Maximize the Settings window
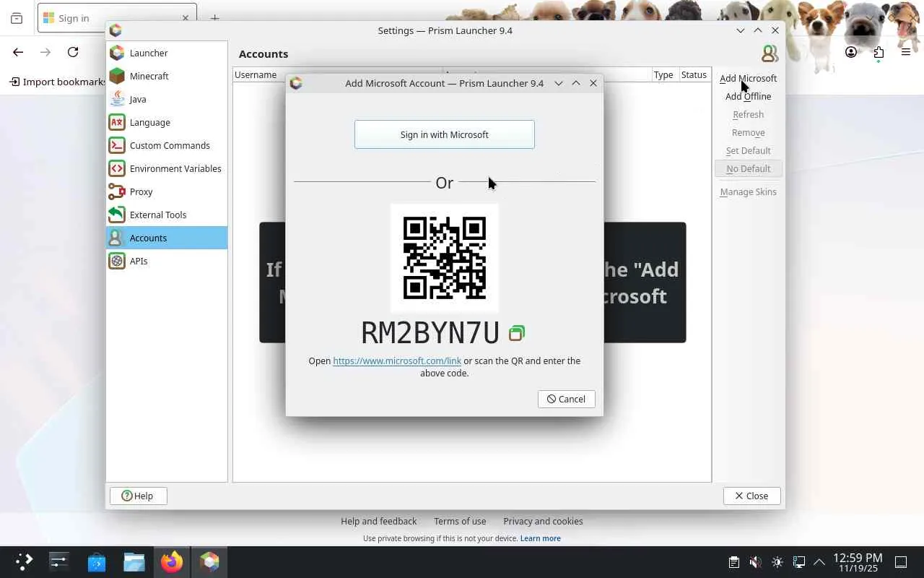 click(758, 30)
